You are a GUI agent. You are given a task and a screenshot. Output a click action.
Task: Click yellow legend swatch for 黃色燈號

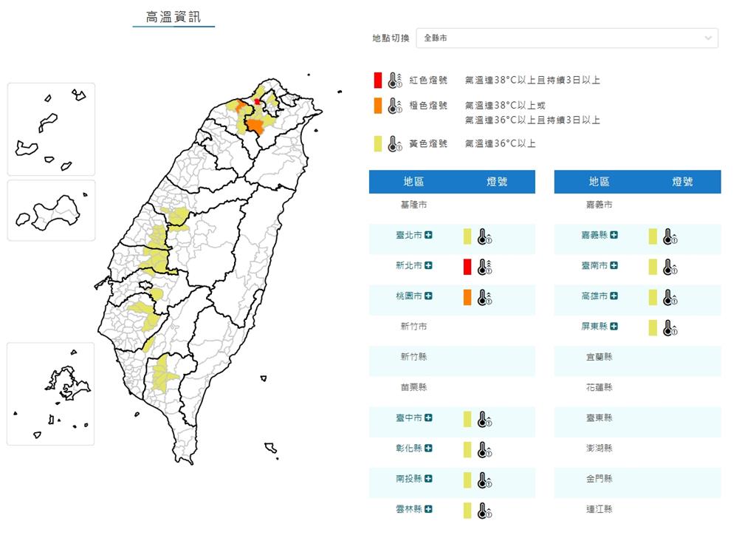click(x=378, y=144)
